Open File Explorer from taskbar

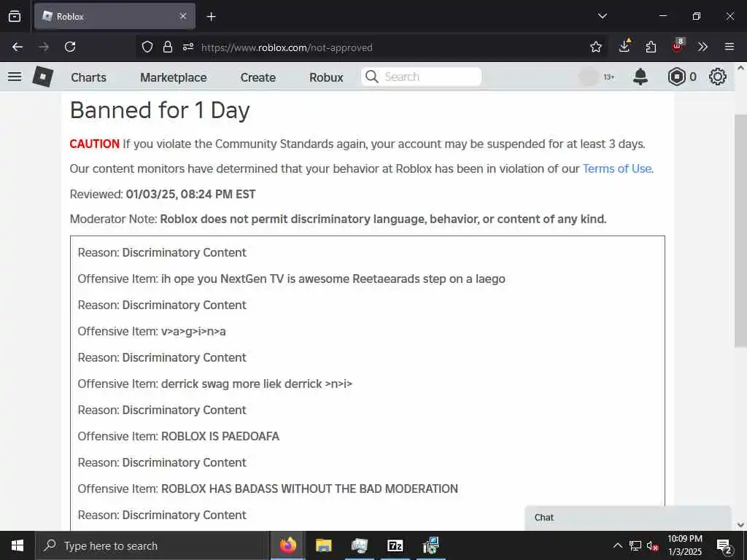coord(323,545)
